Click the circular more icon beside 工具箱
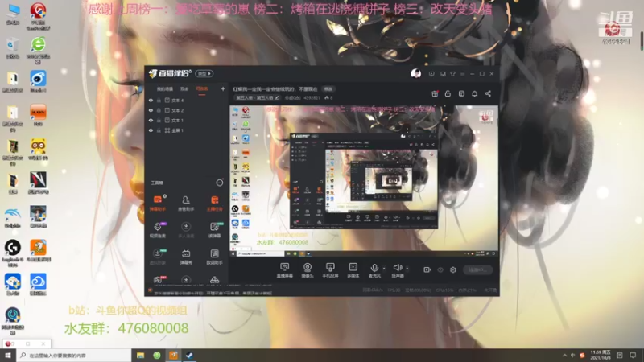 [220, 183]
